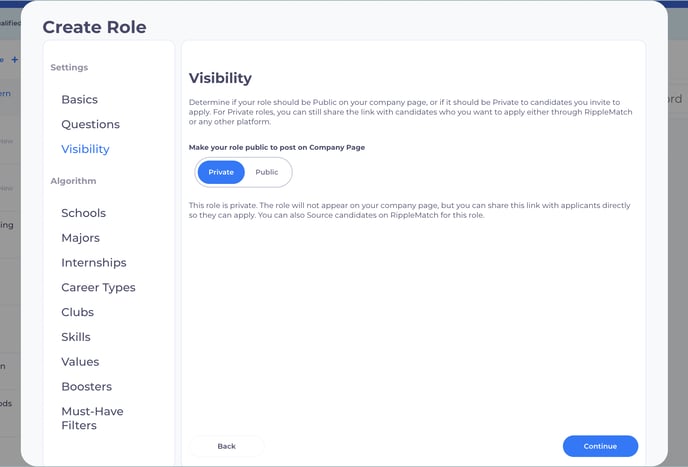Navigate to the Values section

(80, 362)
